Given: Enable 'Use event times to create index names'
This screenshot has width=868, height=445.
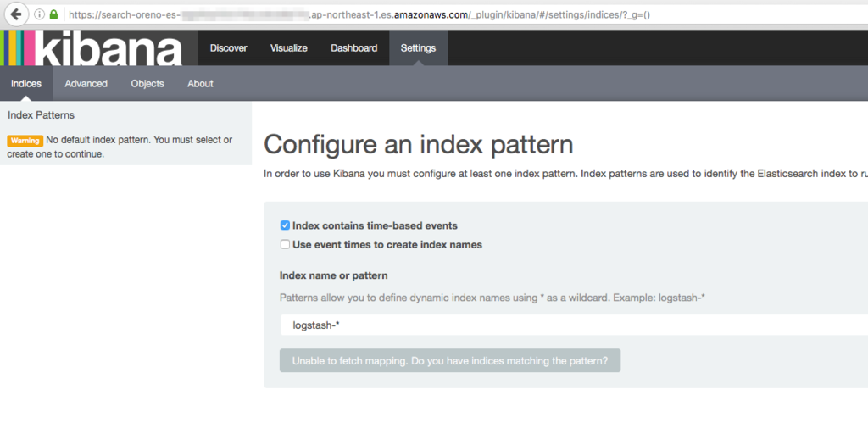Looking at the screenshot, I should 285,244.
